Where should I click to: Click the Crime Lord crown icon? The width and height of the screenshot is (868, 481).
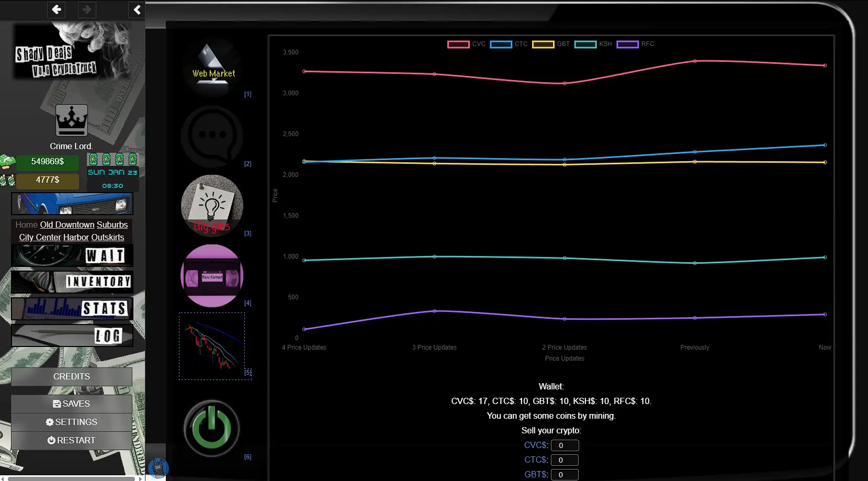coord(72,120)
